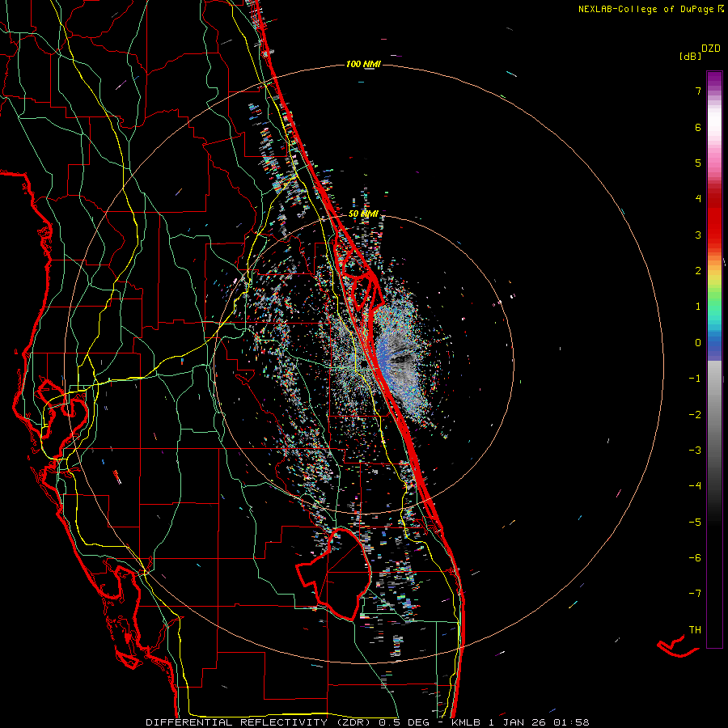
Task: Click the 2 value on the color scale
Action: (698, 271)
